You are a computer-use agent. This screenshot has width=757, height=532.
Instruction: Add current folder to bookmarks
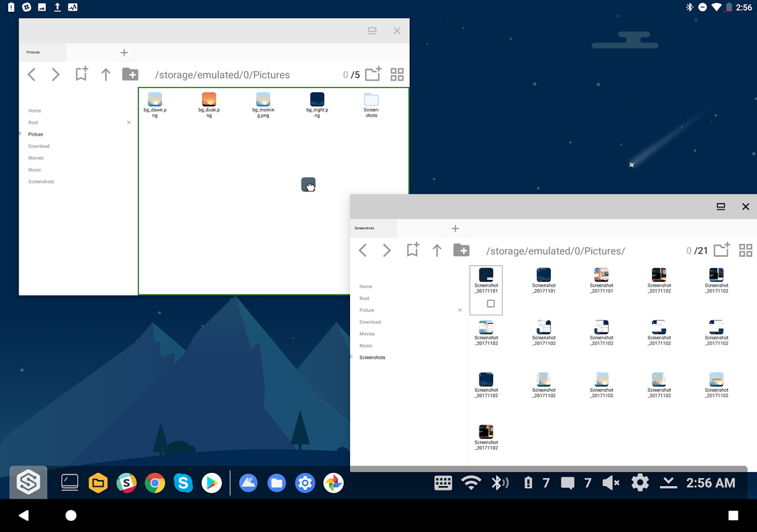tap(81, 74)
